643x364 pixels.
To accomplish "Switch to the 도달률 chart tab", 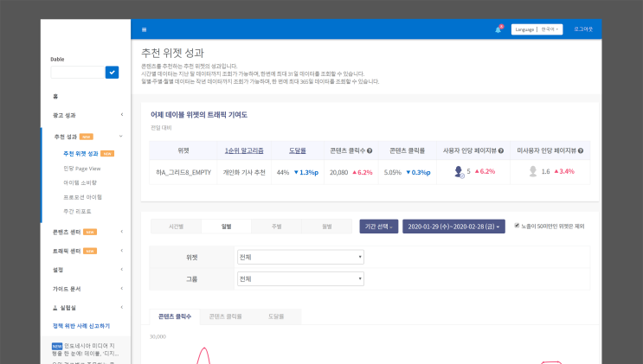I will (276, 316).
